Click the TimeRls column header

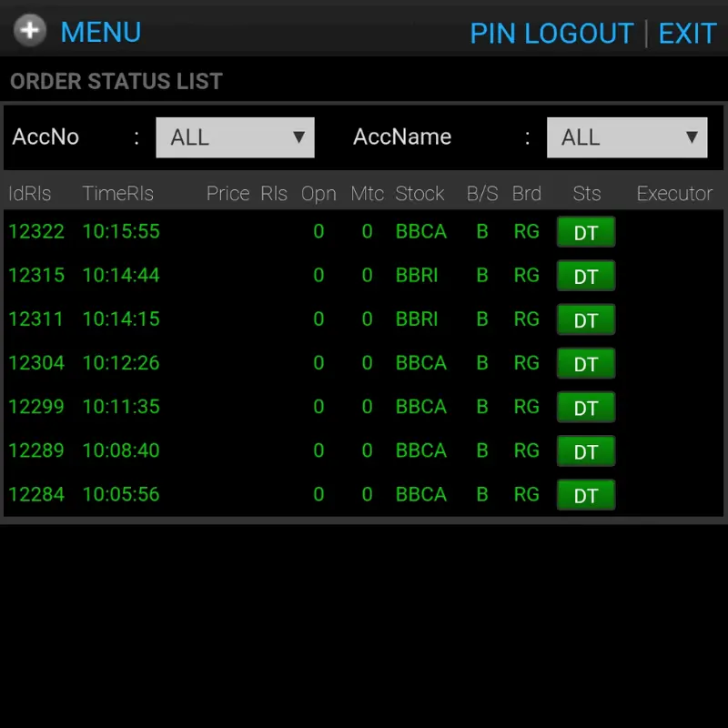(117, 193)
